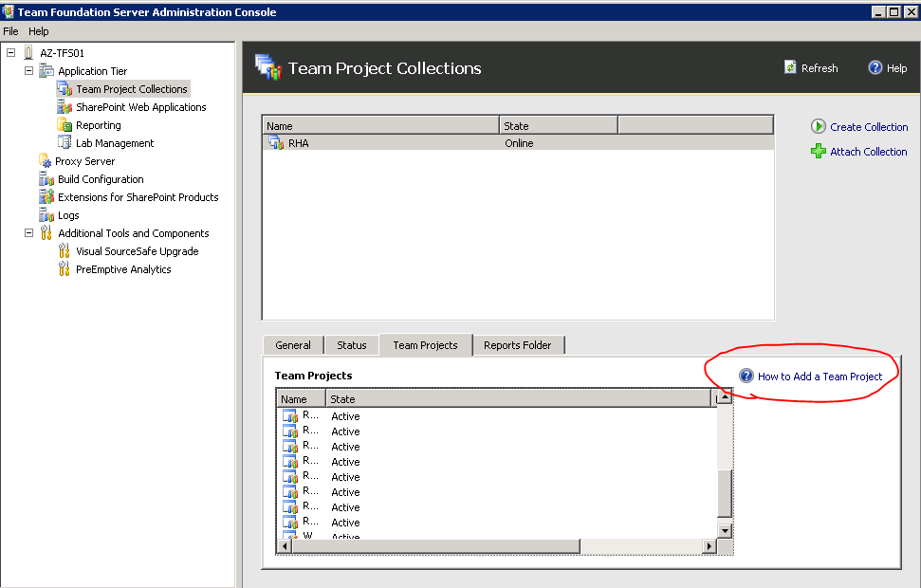921x588 pixels.
Task: Open the File menu
Action: point(10,30)
